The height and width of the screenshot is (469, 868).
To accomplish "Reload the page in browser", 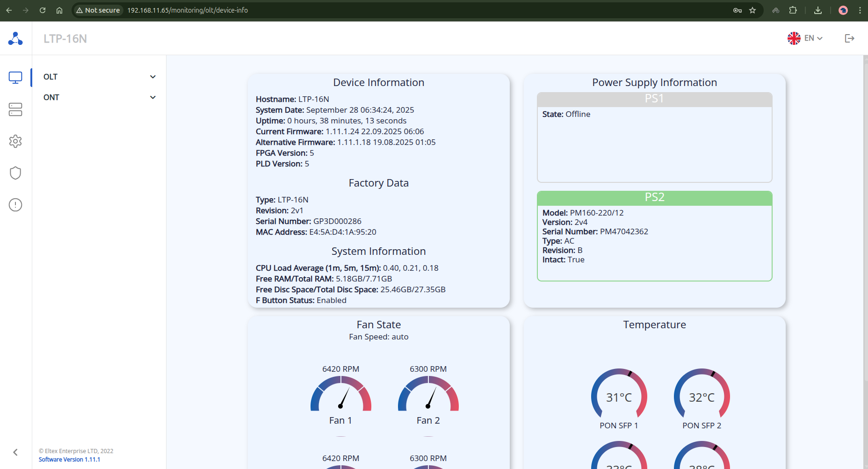I will click(x=43, y=10).
